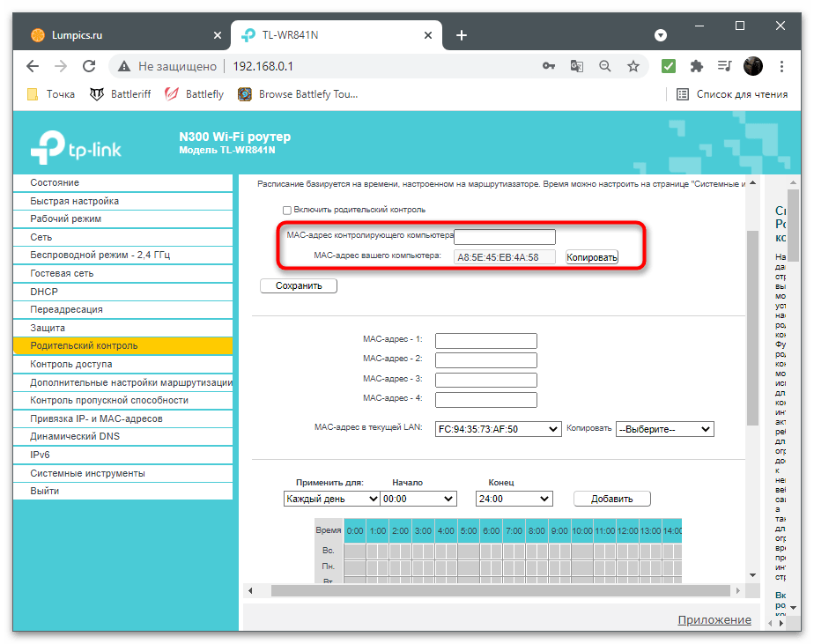The height and width of the screenshot is (644, 814).
Task: Open Гостевая сеть menu item
Action: pyautogui.click(x=122, y=273)
